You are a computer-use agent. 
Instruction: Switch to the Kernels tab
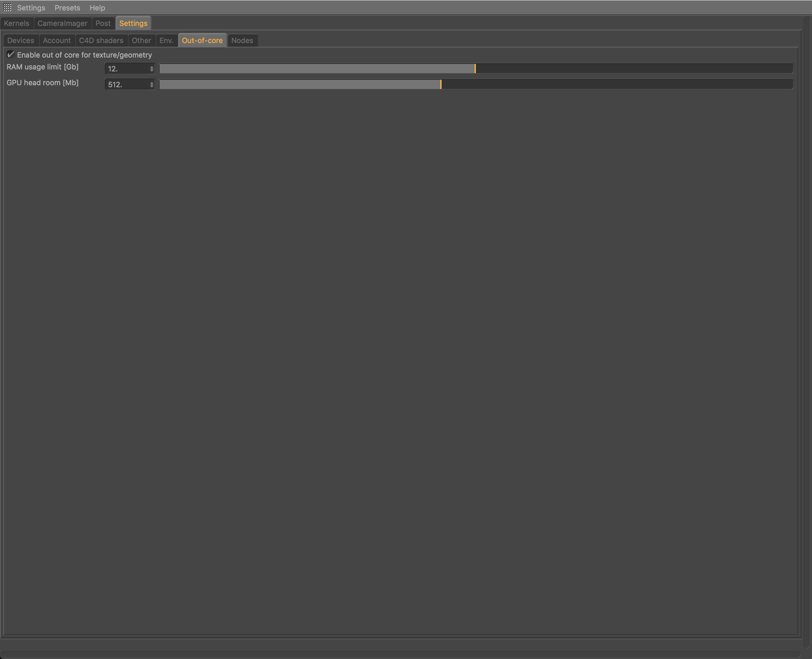[x=17, y=23]
